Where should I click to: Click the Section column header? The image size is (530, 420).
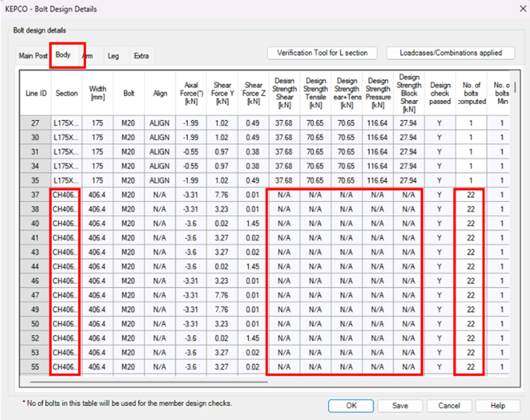pos(66,93)
